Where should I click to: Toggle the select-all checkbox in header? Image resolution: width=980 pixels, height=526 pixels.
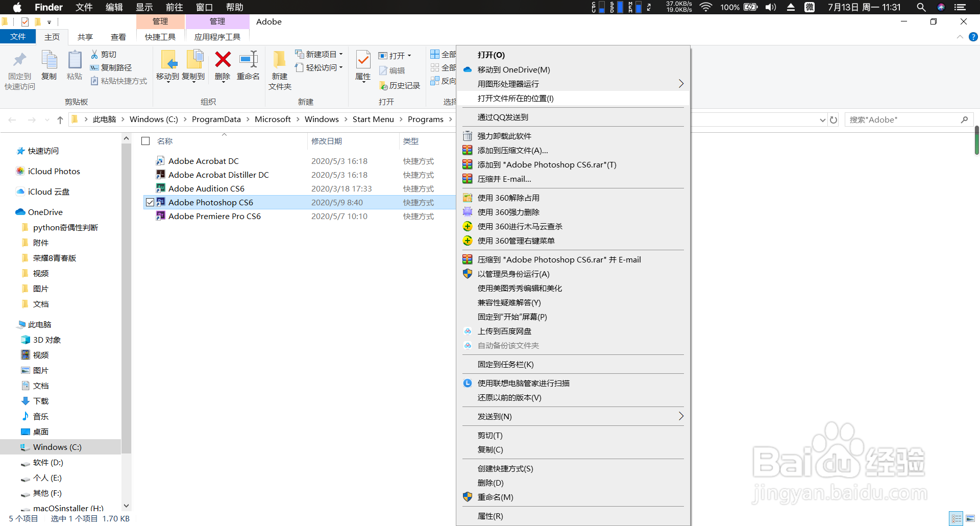tap(145, 141)
